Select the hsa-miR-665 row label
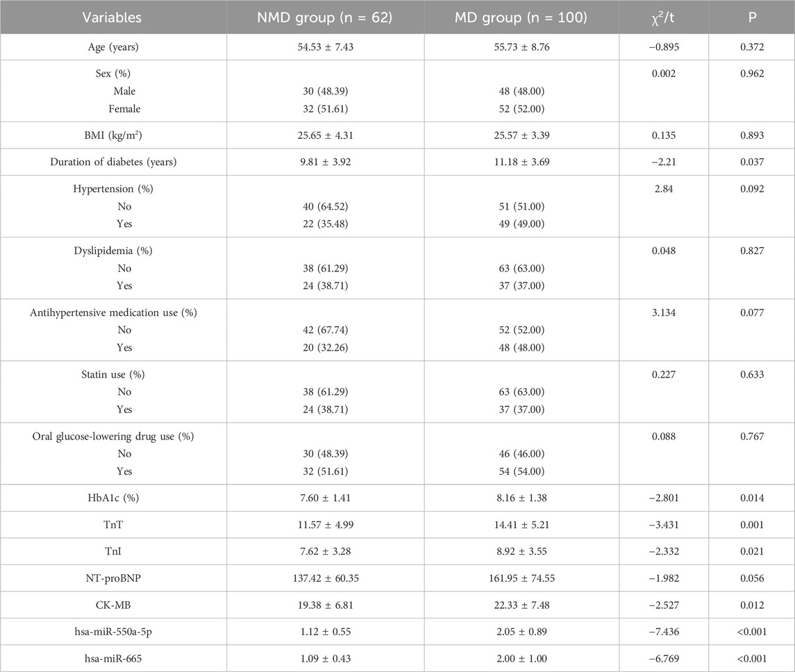 113,658
